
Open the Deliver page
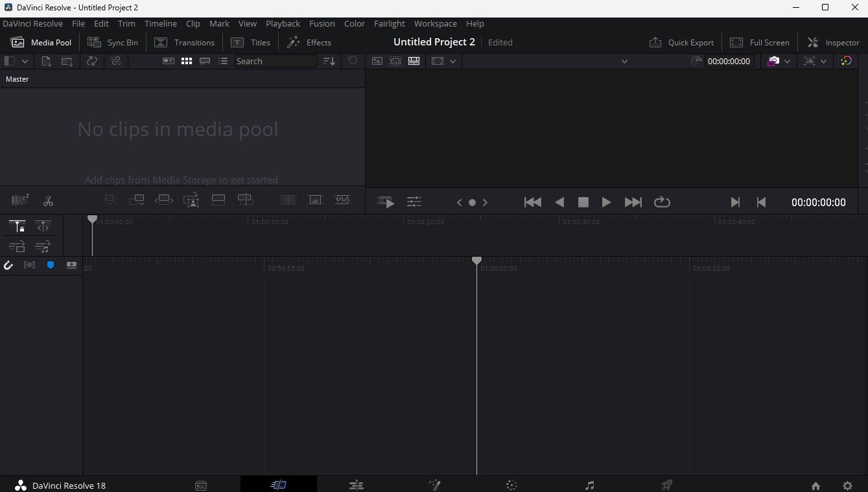pyautogui.click(x=667, y=484)
